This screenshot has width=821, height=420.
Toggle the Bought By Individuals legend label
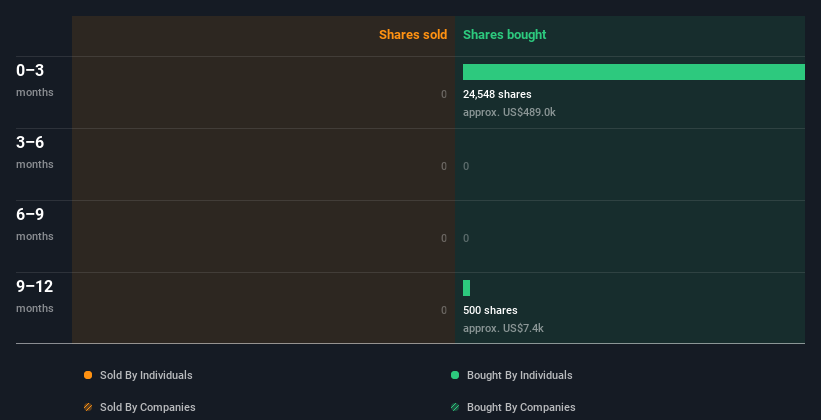pos(519,375)
